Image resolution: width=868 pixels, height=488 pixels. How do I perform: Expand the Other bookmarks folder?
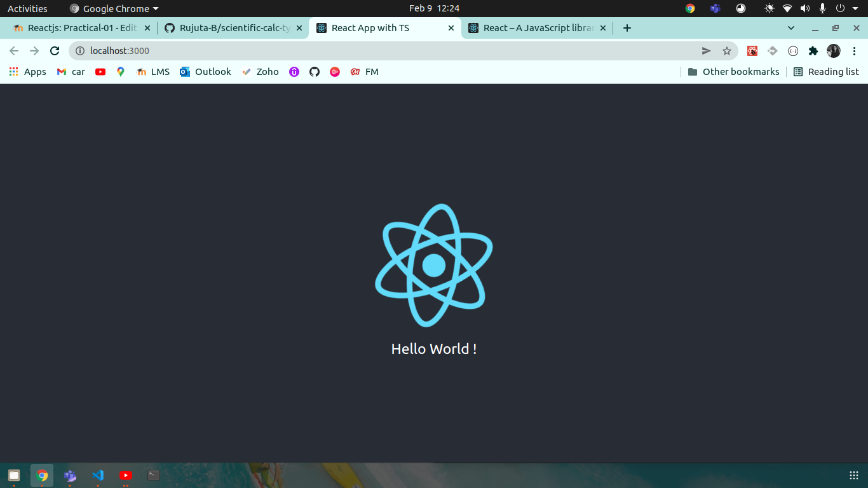point(733,72)
